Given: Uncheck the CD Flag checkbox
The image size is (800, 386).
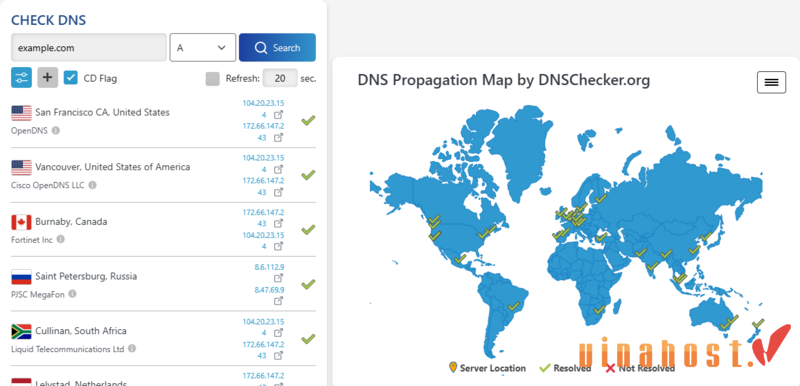Looking at the screenshot, I should 71,78.
